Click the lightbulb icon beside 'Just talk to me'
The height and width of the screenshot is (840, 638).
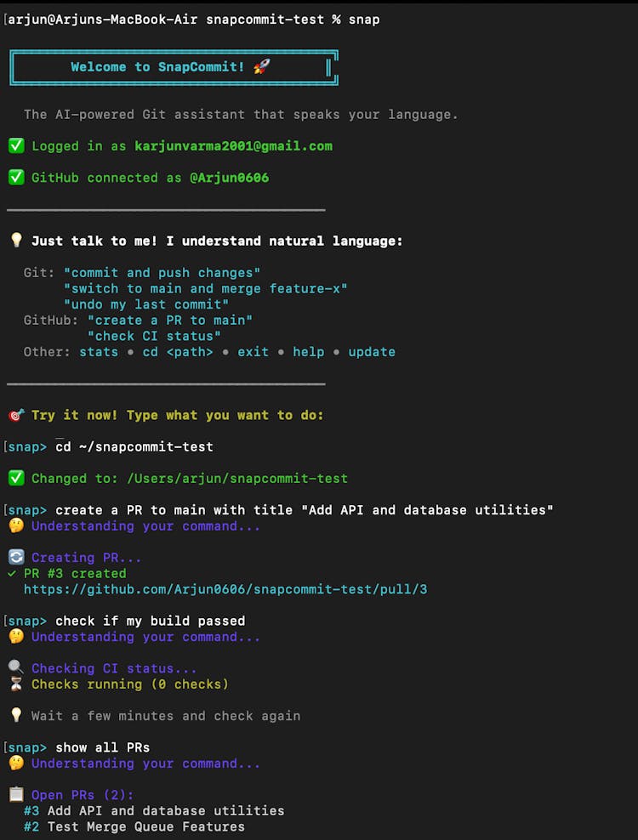(16, 241)
